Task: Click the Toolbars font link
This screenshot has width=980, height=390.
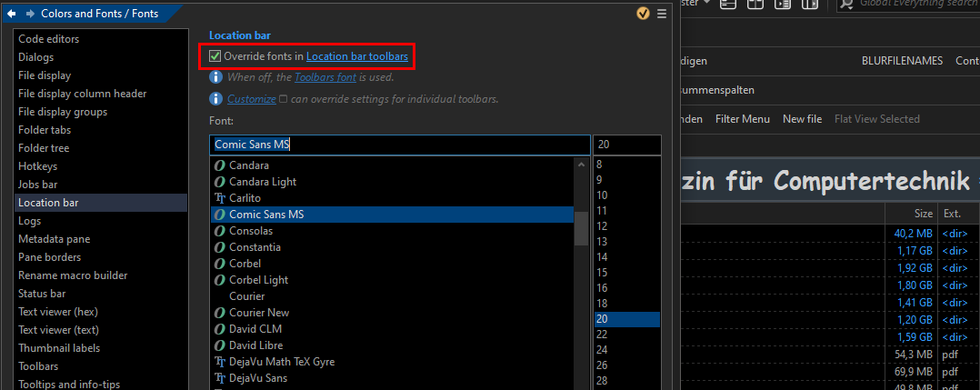Action: click(x=325, y=77)
